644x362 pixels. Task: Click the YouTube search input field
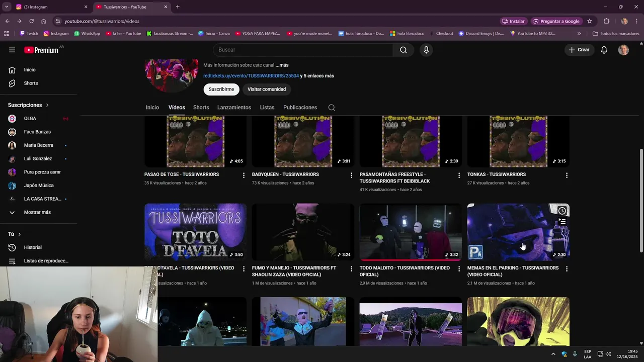[x=303, y=50]
